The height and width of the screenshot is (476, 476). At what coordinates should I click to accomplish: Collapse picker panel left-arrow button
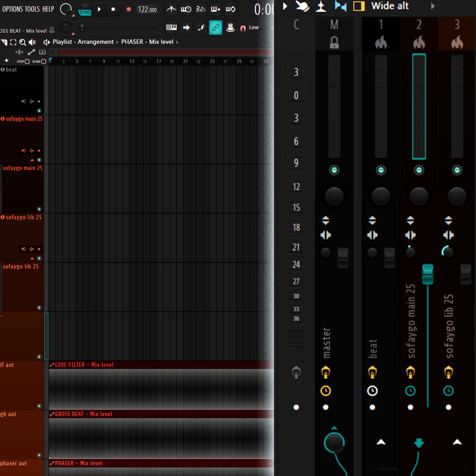(x=53, y=52)
